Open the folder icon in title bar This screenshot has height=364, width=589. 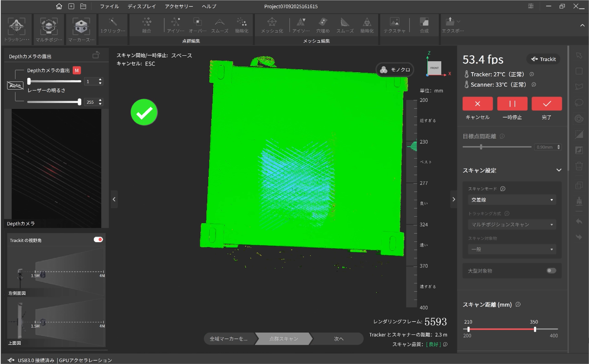tap(83, 6)
